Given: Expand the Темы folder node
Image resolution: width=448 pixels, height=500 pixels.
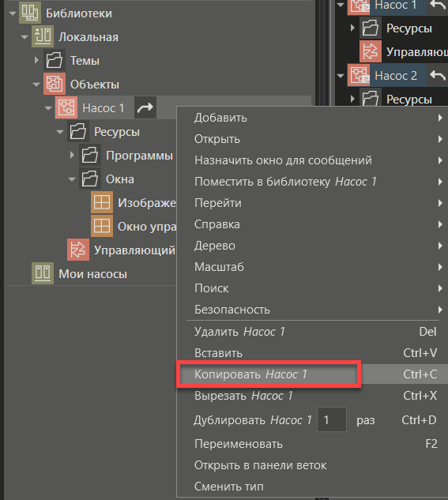Looking at the screenshot, I should pyautogui.click(x=36, y=60).
